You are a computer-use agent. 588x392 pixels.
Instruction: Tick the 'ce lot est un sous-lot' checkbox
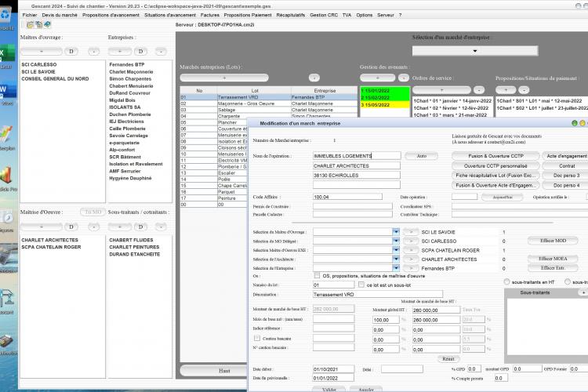click(x=361, y=285)
